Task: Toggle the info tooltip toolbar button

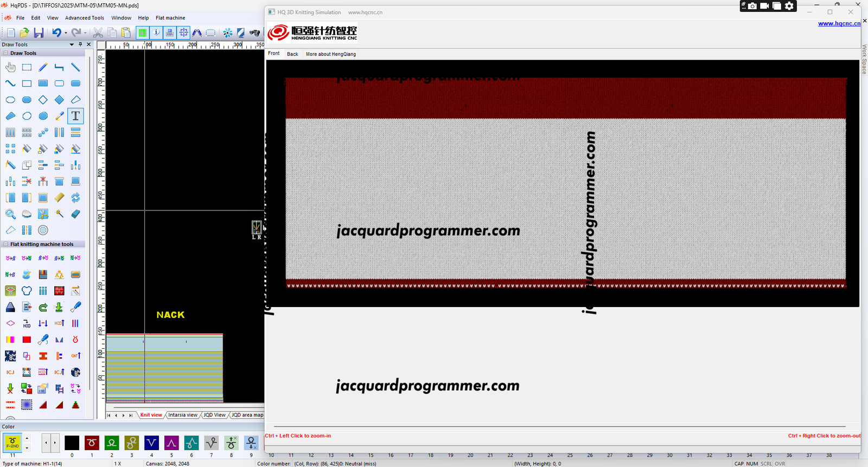Action: pyautogui.click(x=156, y=33)
